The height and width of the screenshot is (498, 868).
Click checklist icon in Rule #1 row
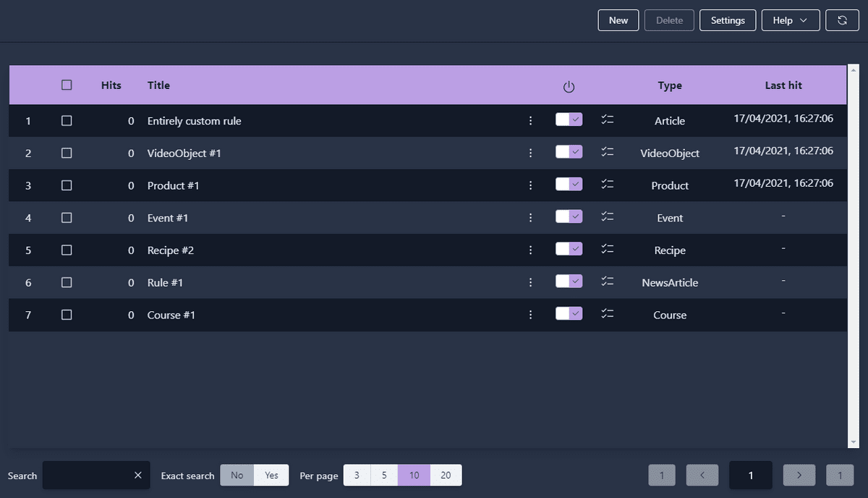608,281
